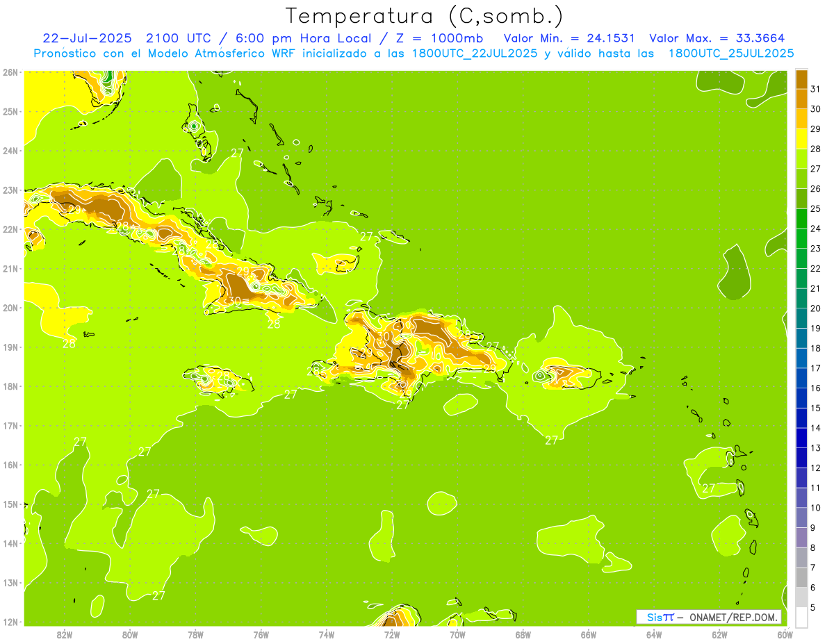This screenshot has width=834, height=644.
Task: Click the '12N' latitude axis label
Action: (10, 622)
